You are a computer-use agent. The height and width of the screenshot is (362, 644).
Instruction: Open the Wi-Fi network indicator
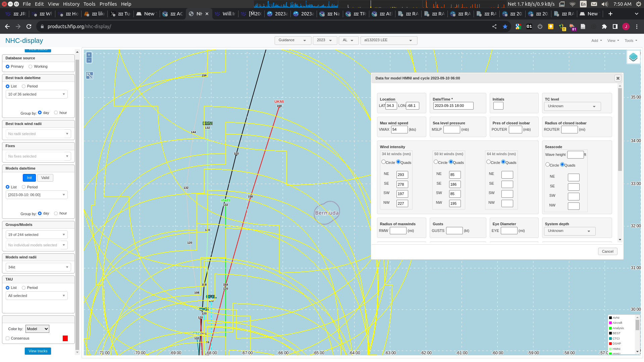pyautogui.click(x=573, y=4)
